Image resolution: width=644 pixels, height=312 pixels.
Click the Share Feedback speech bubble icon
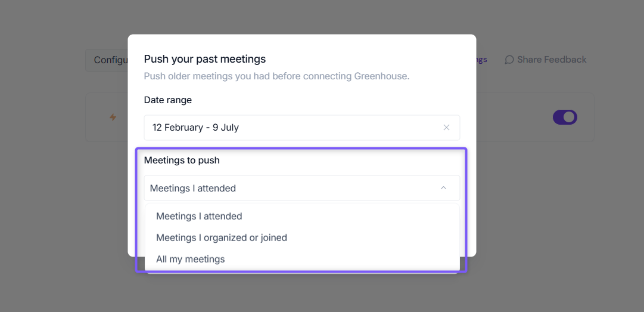coord(509,60)
